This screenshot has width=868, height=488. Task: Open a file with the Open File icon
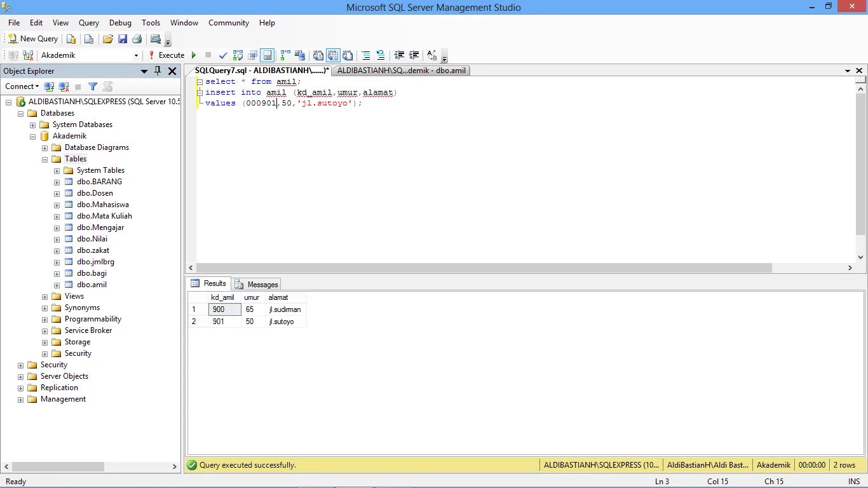107,39
